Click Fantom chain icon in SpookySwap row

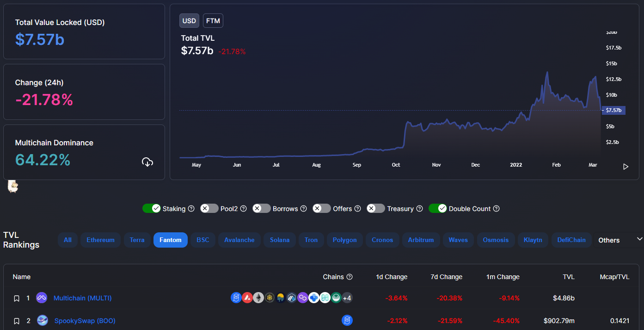click(347, 320)
